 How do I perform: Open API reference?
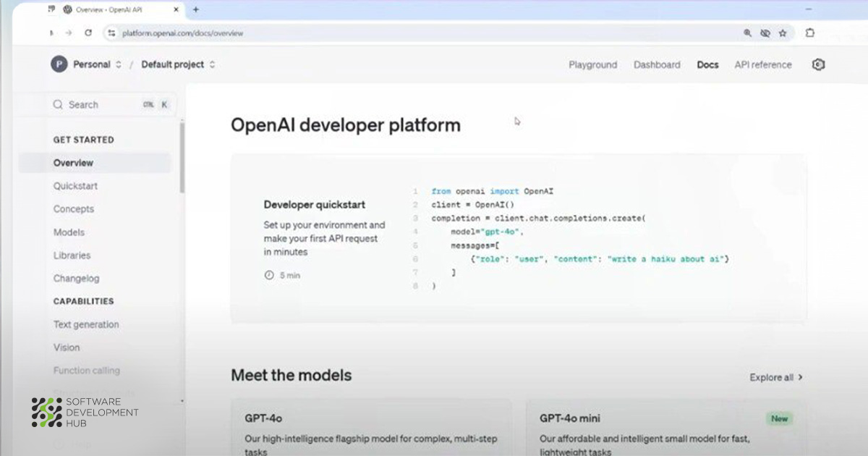pos(763,64)
